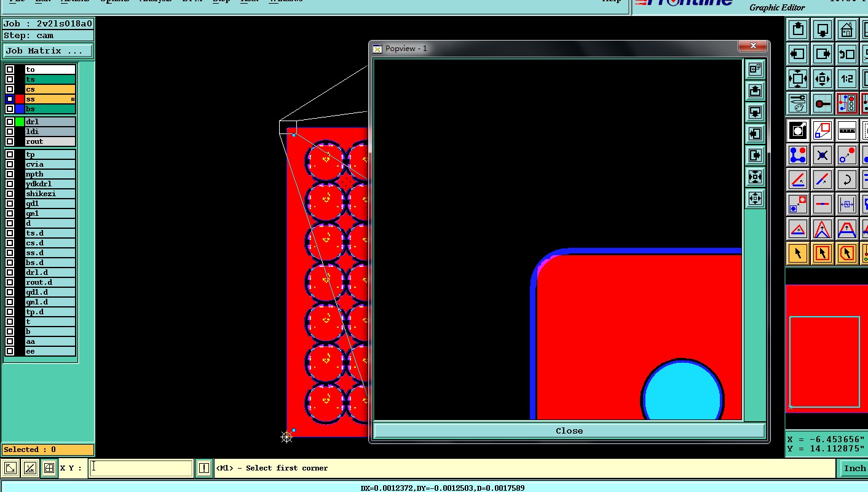Toggle display checkbox for layer to
Viewport: 868px width, 492px height.
10,69
